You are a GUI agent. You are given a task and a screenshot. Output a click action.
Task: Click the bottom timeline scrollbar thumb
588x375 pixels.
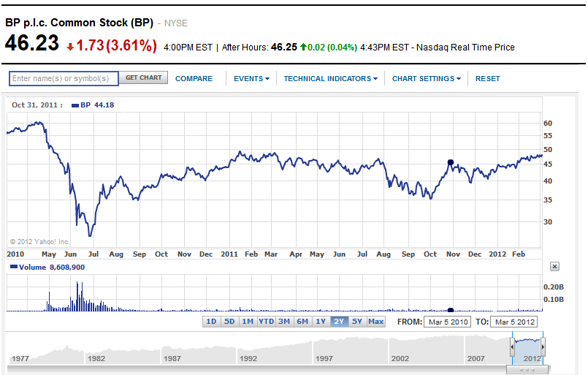(527, 370)
